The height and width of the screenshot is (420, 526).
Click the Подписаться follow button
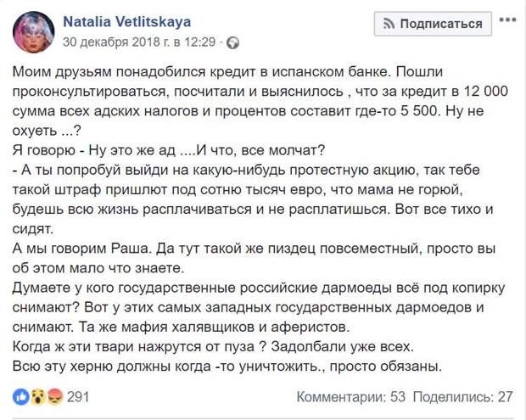(x=433, y=24)
